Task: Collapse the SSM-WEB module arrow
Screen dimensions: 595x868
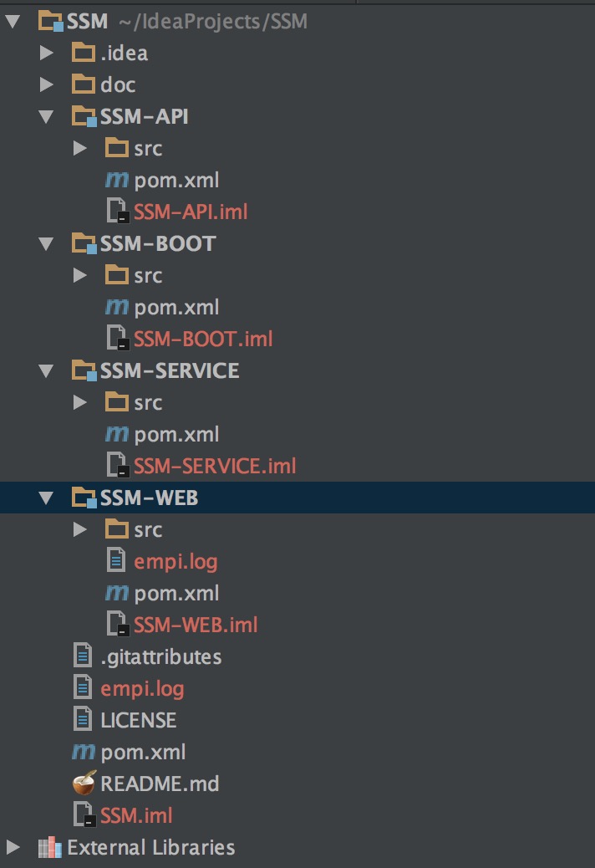Action: pyautogui.click(x=46, y=498)
